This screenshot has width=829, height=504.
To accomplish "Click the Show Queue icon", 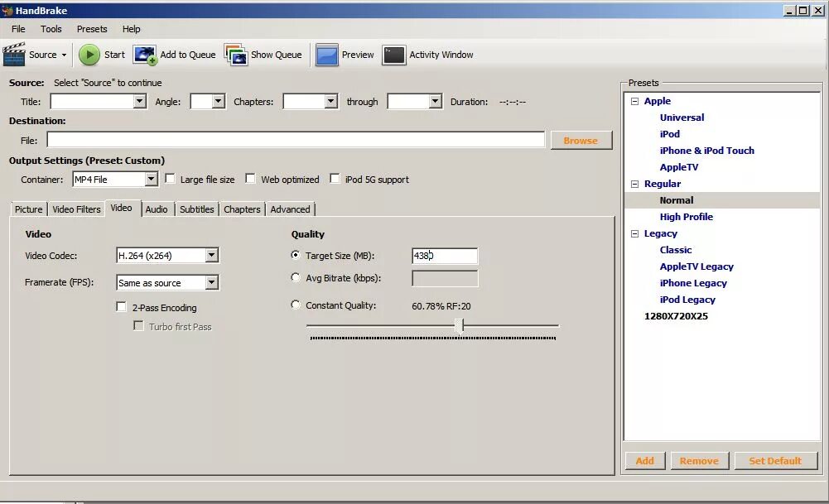I will pos(236,55).
